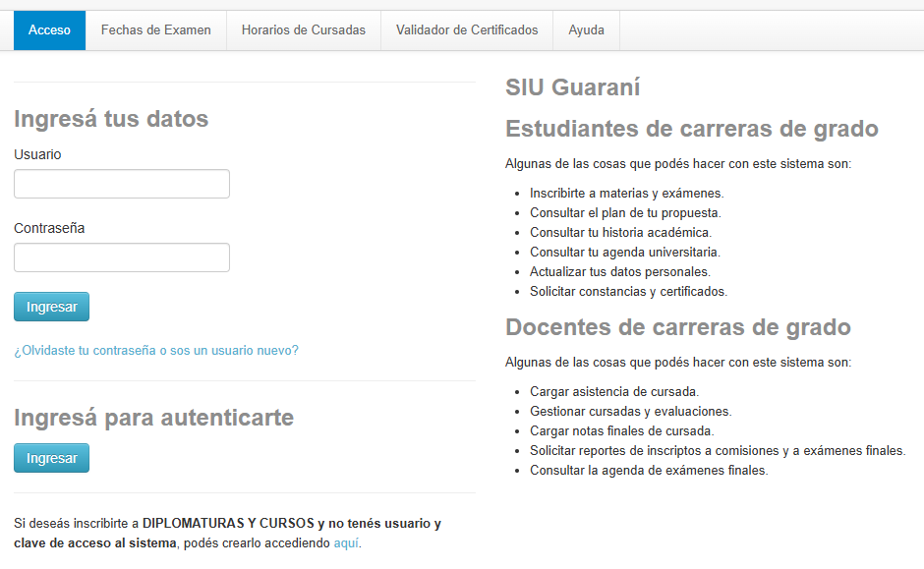
Task: Click the 'Usuario' field label
Action: pos(37,154)
